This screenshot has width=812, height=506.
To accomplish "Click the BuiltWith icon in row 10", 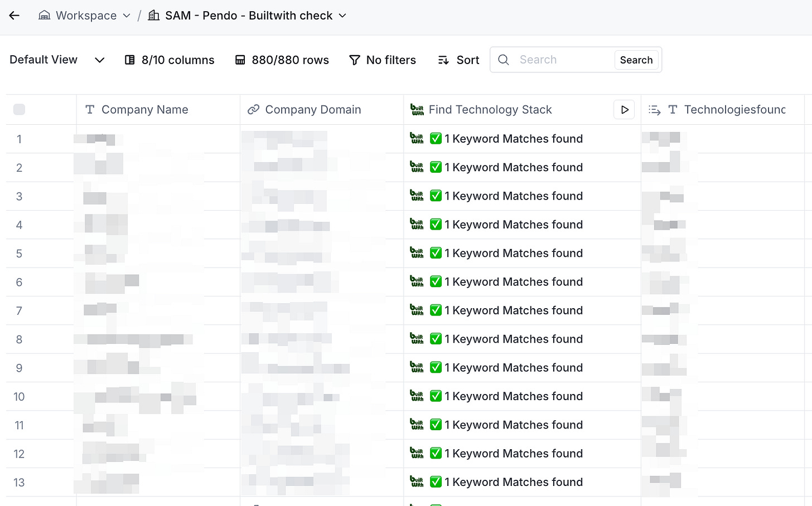I will click(417, 396).
